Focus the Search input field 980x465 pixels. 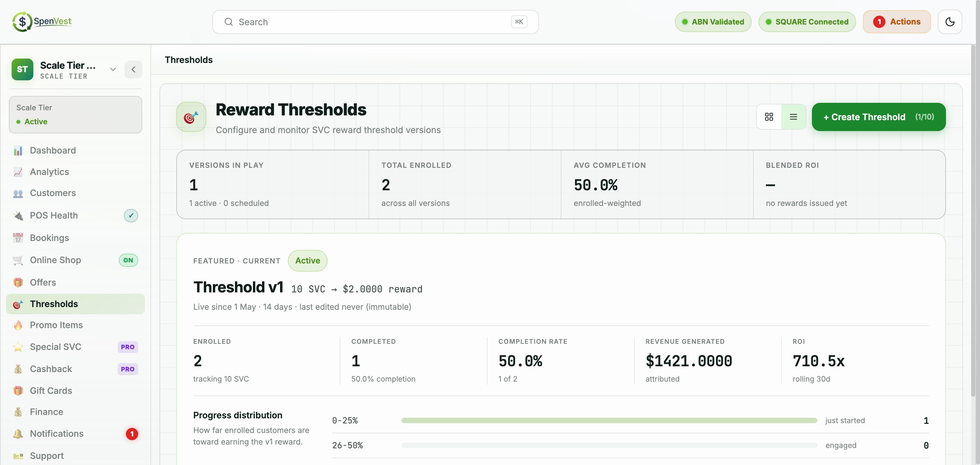[x=375, y=22]
